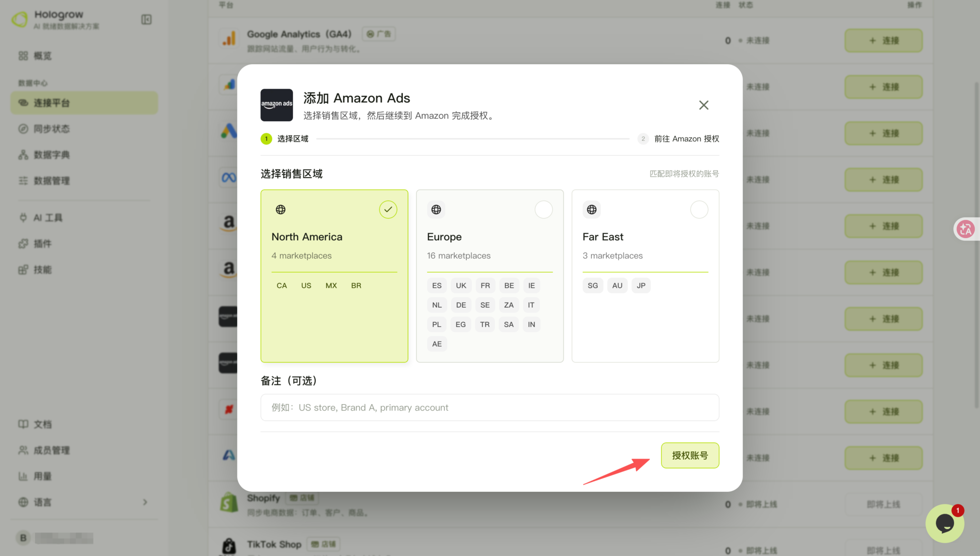Open 连接平台 in sidebar

[84, 103]
